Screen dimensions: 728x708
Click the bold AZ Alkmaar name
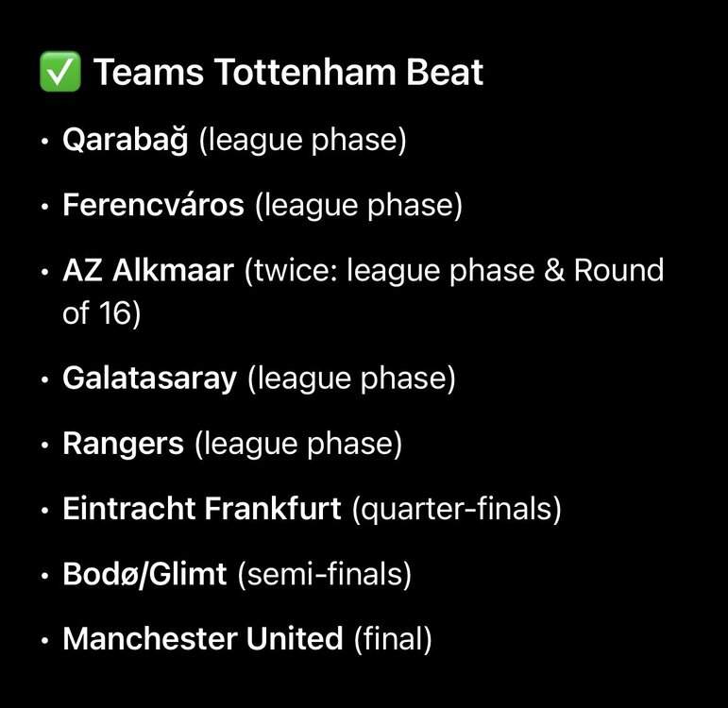147,271
